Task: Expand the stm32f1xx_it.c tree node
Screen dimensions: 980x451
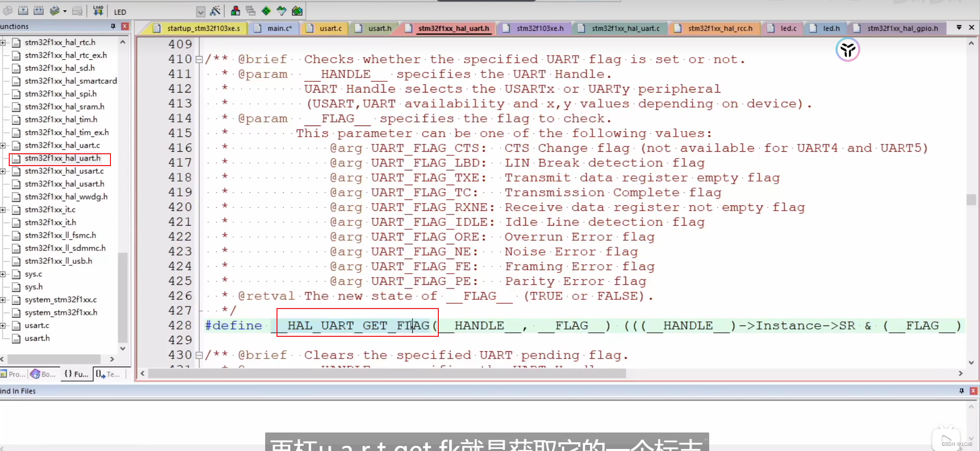Action: click(3, 210)
